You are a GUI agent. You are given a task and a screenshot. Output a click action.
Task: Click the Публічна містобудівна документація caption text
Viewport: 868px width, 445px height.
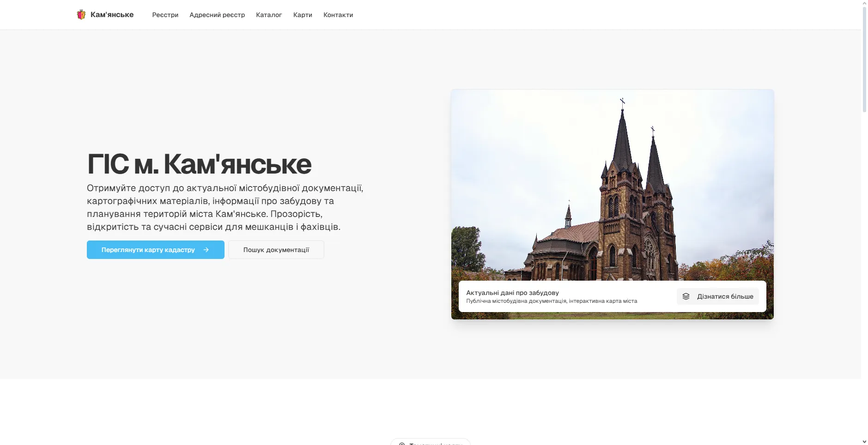(x=516, y=301)
